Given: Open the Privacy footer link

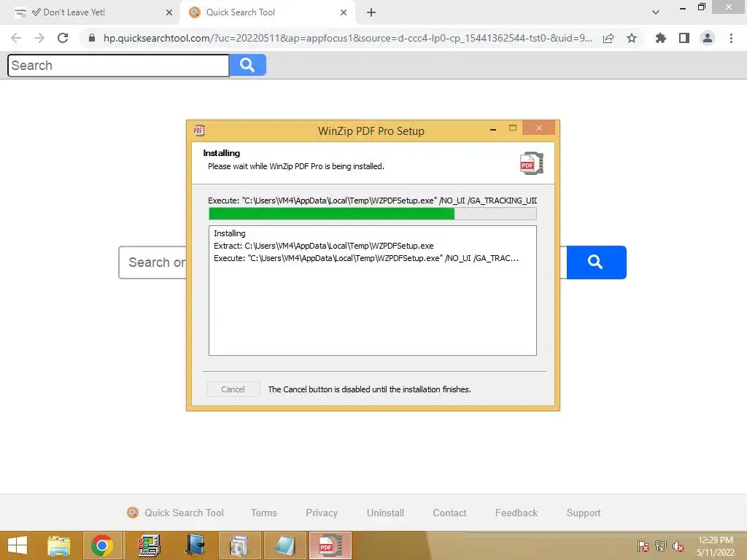Looking at the screenshot, I should pyautogui.click(x=322, y=513).
